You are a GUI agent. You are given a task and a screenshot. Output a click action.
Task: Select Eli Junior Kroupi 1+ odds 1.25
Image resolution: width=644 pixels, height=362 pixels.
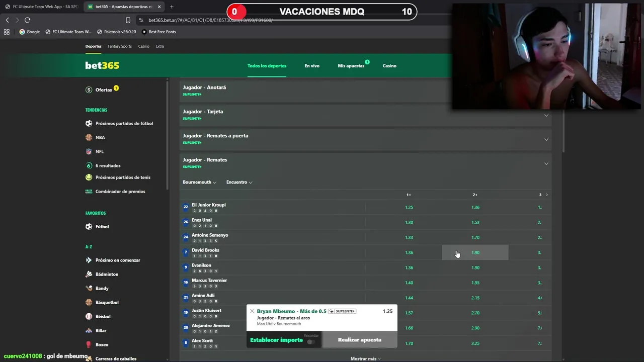[x=409, y=207]
